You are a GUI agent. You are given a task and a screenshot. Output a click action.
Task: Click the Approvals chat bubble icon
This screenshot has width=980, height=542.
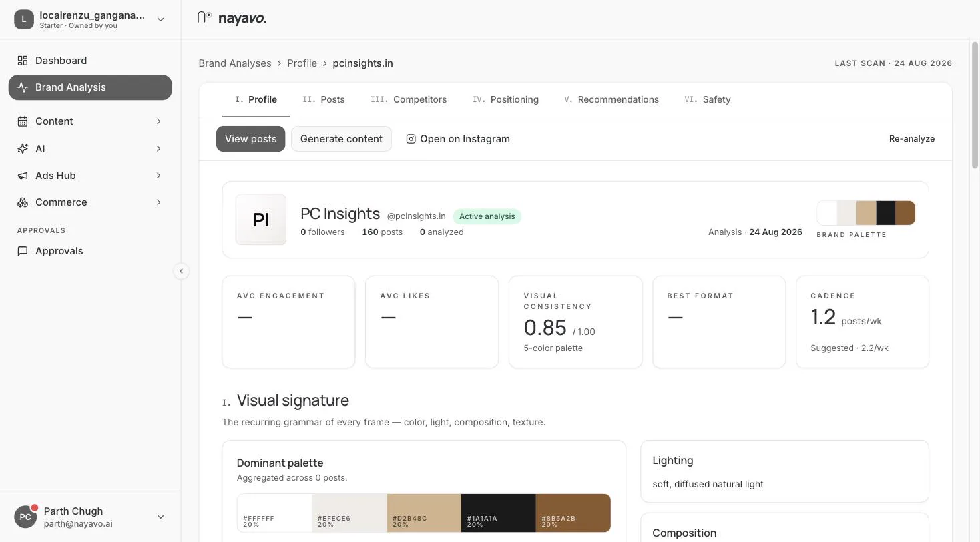click(x=23, y=251)
